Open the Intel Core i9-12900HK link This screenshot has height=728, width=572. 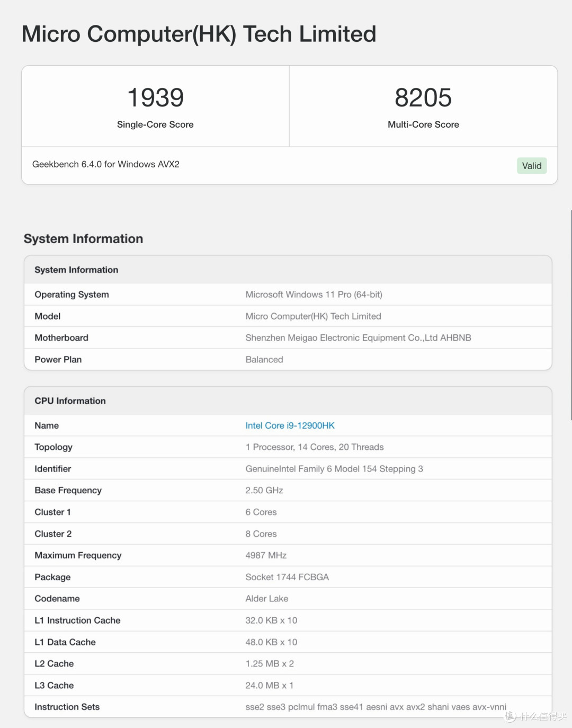(290, 425)
